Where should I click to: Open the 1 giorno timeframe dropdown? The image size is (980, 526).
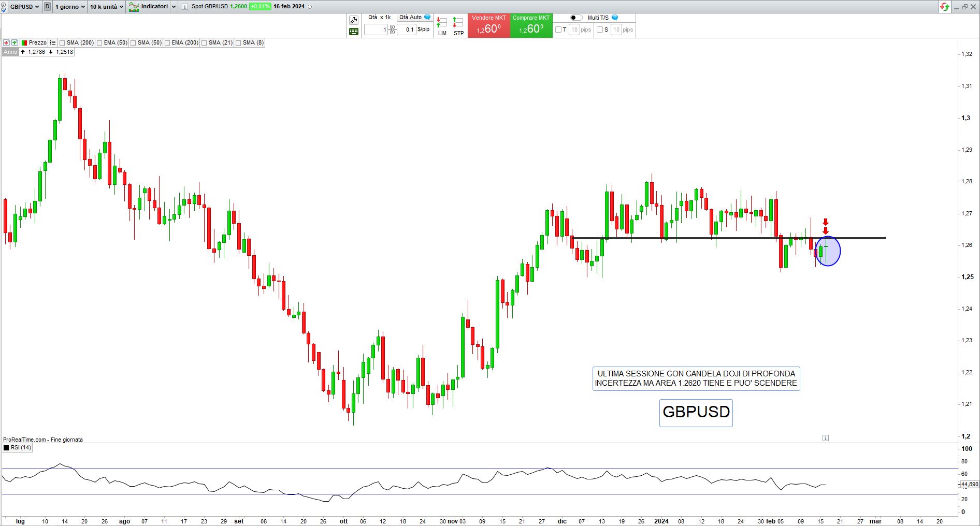tap(69, 7)
